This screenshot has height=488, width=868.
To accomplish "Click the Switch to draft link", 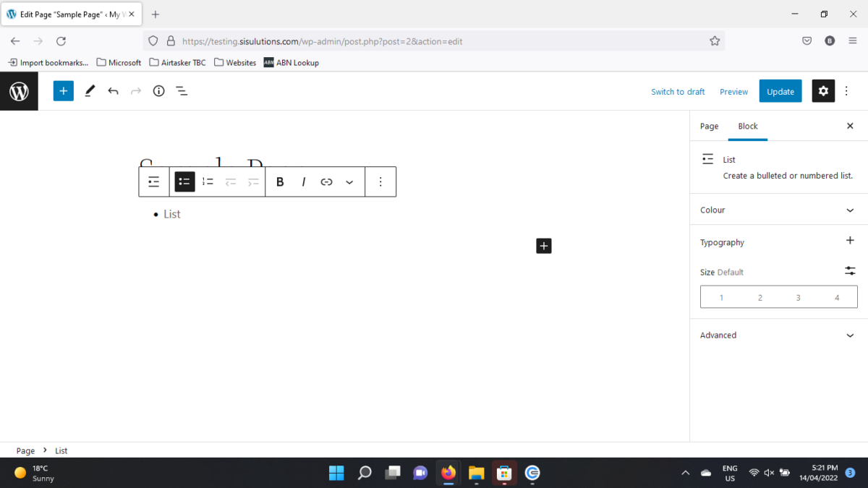I will point(678,91).
